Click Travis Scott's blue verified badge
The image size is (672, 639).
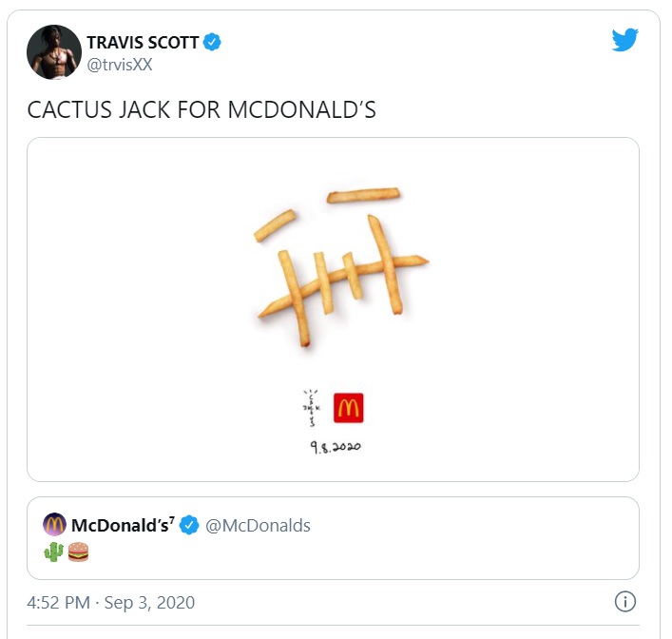coord(212,42)
